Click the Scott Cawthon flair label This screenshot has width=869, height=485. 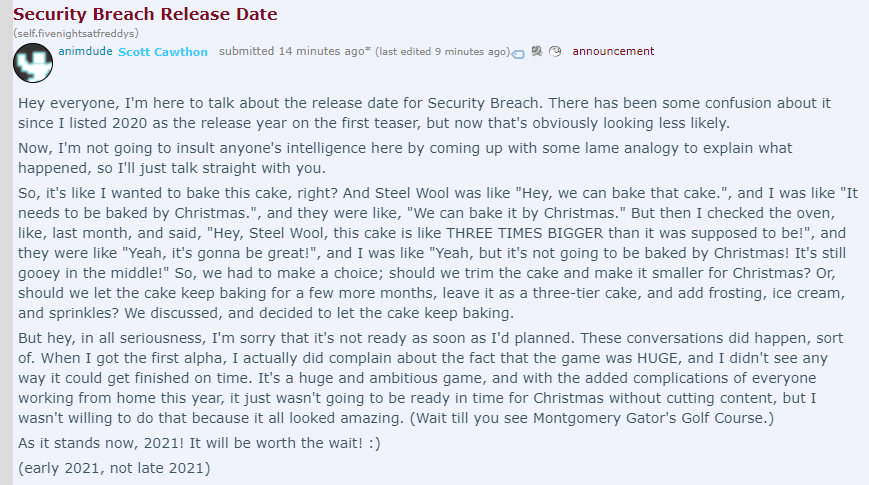tap(163, 52)
